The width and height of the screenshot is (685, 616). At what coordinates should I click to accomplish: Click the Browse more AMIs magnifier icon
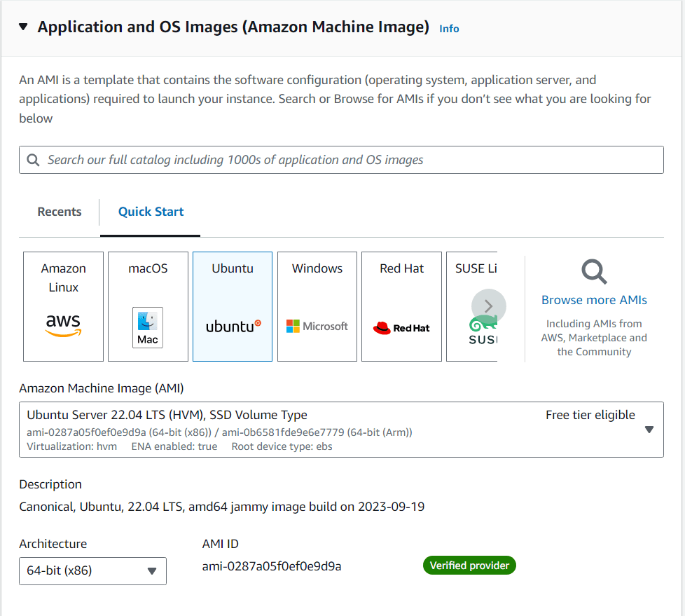coord(594,271)
